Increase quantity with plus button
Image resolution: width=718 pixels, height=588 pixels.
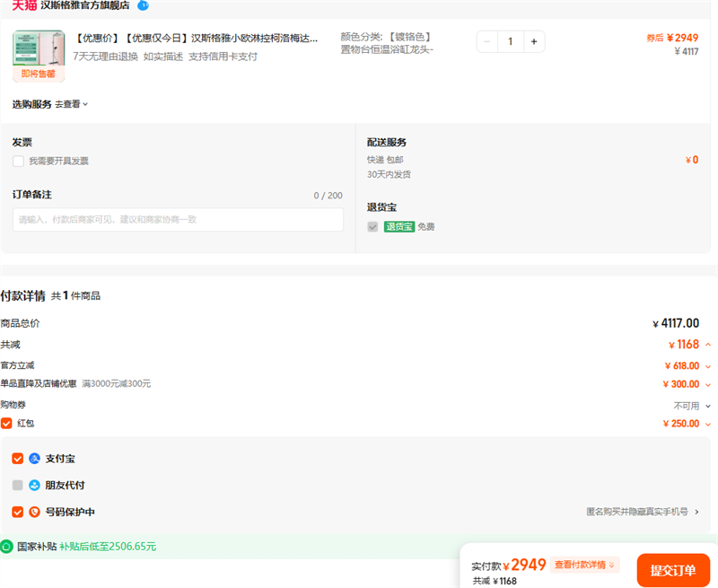coord(534,41)
